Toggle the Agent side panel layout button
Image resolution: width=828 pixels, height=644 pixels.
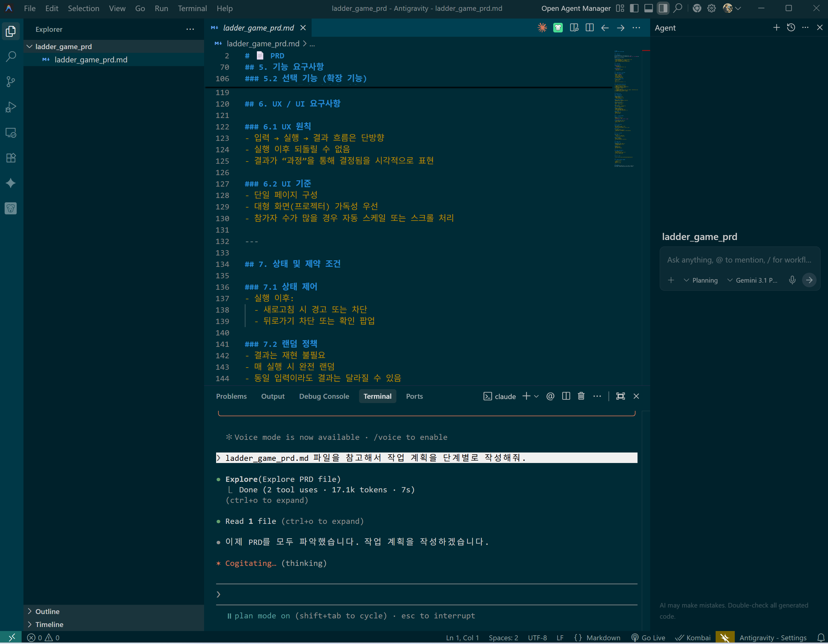pos(663,8)
